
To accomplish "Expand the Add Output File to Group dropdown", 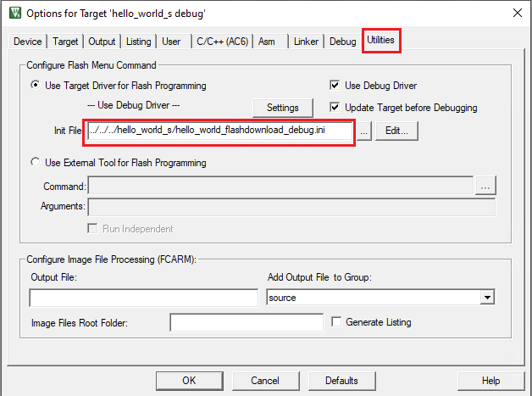I will [486, 298].
